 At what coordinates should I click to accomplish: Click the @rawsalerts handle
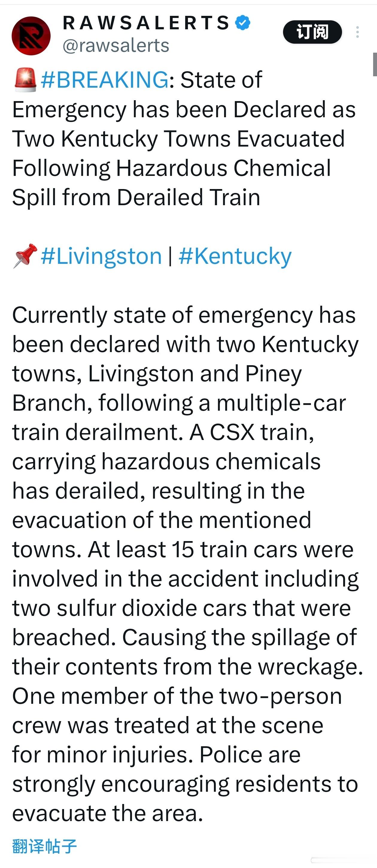coord(116,45)
